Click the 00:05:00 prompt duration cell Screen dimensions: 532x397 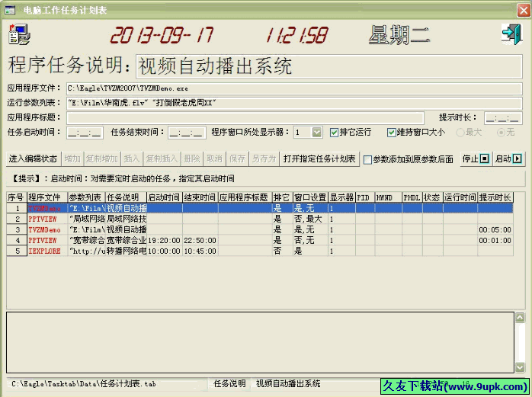pos(495,229)
